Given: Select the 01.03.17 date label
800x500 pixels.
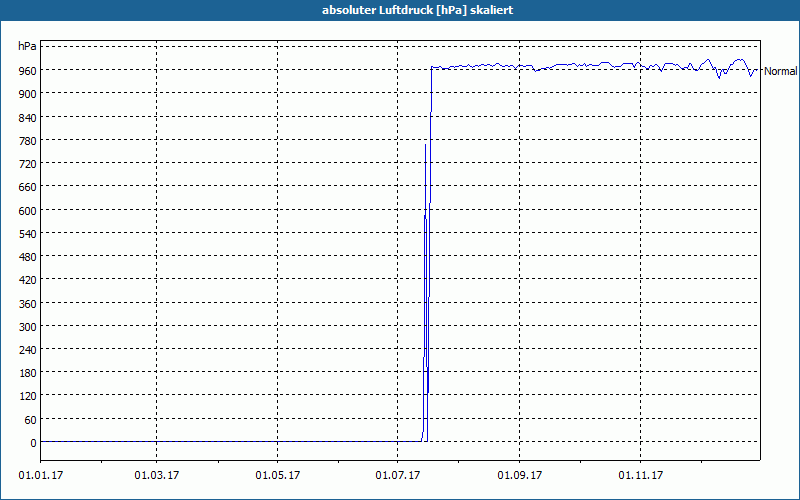Looking at the screenshot, I should [x=157, y=476].
